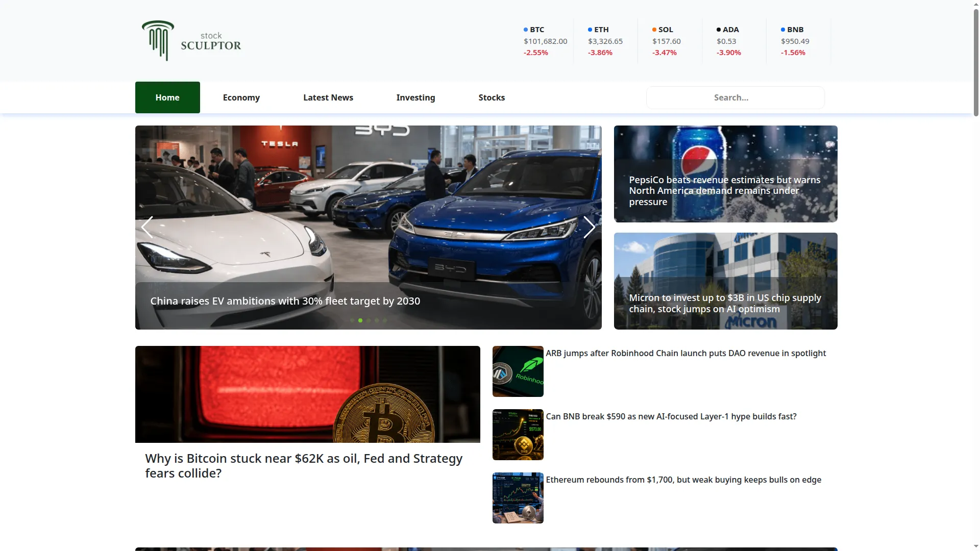Viewport: 980px width, 551px height.
Task: Click BTC -2.55% change value
Action: tap(535, 53)
